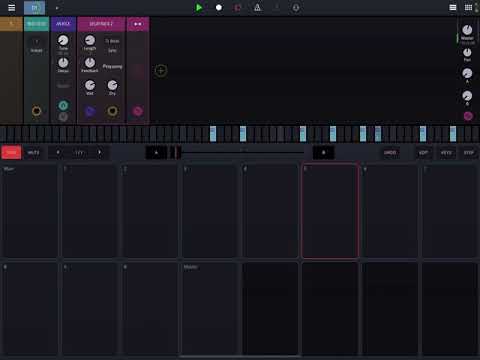This screenshot has width=480, height=360.
Task: Start playback with green play button
Action: click(x=199, y=7)
